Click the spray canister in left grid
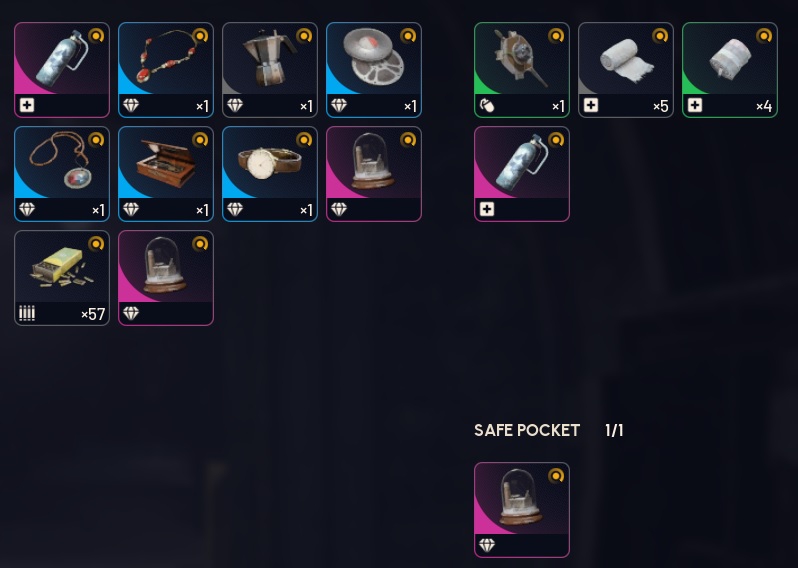798x568 pixels. click(x=62, y=70)
